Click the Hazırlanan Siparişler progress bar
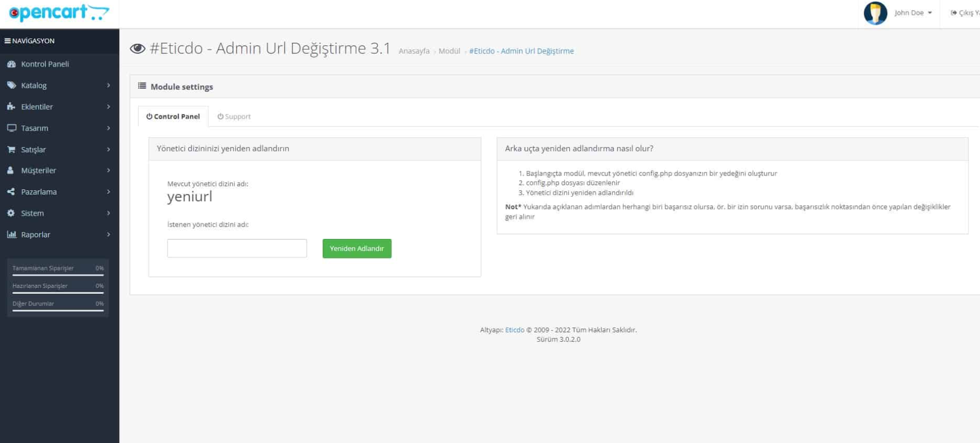 click(x=58, y=293)
